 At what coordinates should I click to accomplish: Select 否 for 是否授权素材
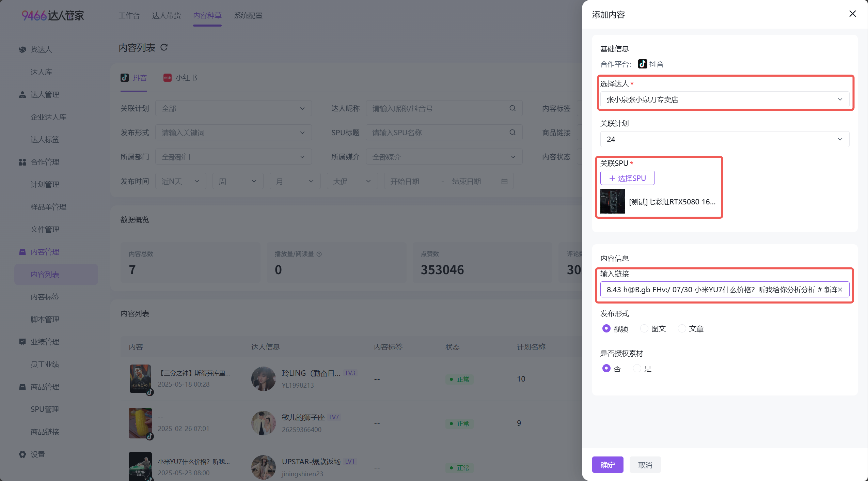[x=606, y=368]
